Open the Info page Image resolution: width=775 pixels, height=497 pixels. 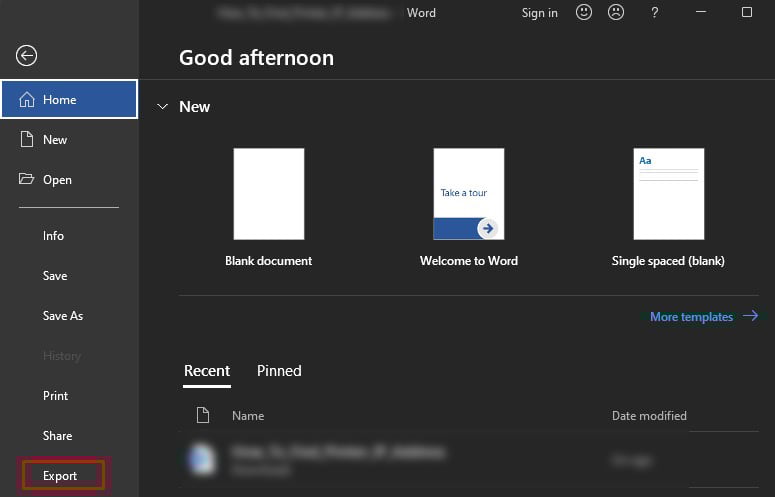pos(53,236)
